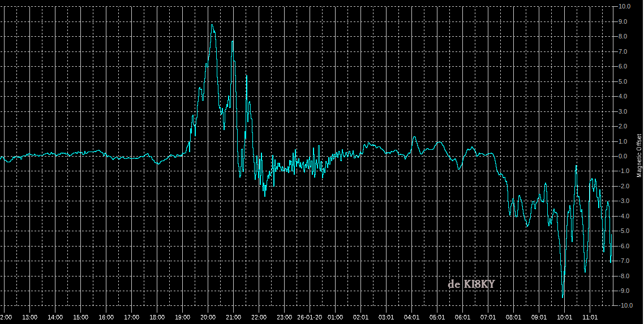Screen dimensions: 644x324
Task: Click the 'Magnetic Offset' axis title
Action: [639, 156]
